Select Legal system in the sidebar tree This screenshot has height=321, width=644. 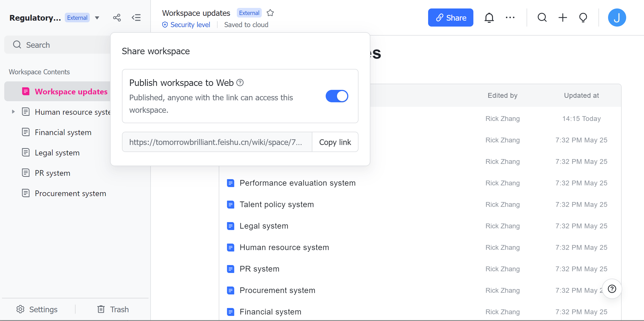(57, 153)
